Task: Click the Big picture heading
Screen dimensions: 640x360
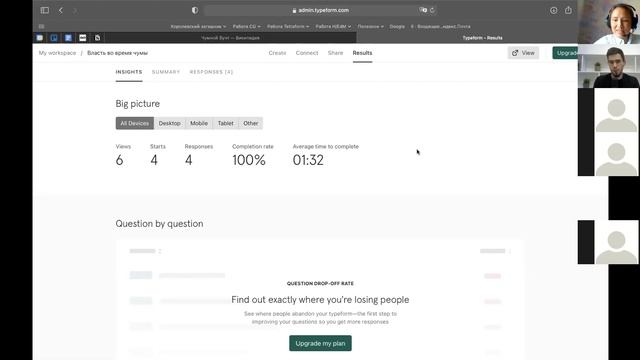Action: point(138,104)
